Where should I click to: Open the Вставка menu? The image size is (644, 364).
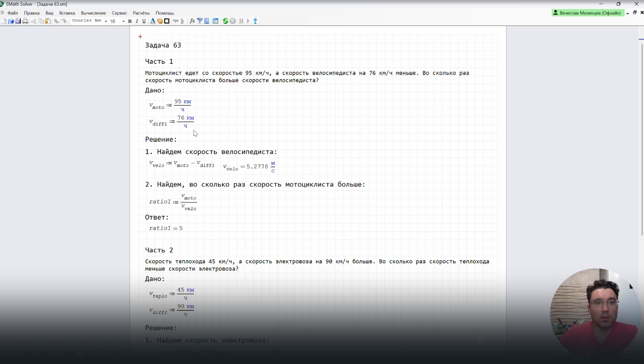point(67,13)
